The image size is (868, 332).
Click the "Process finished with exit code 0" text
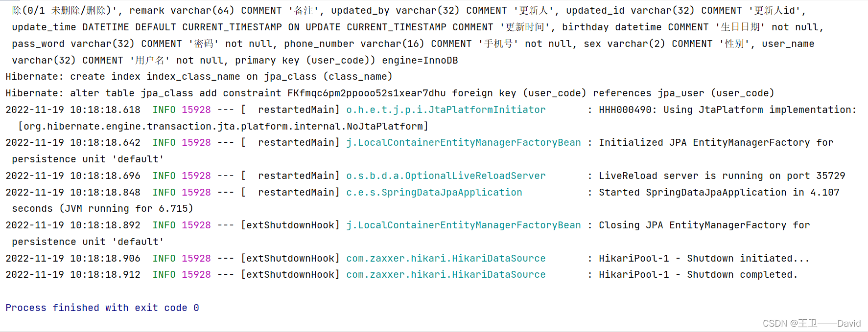point(102,308)
